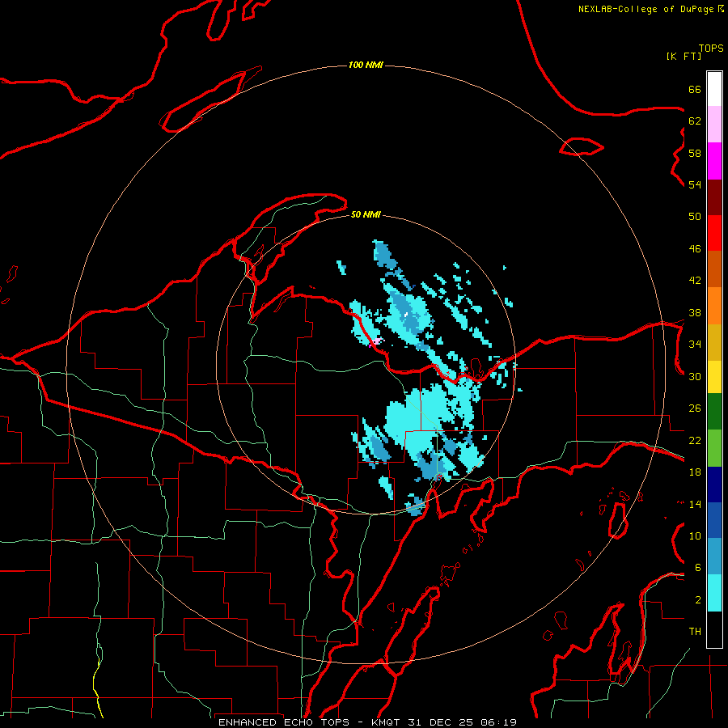The image size is (728, 728).
Task: Click the NEXLAB-College of DuPage credit text
Action: click(645, 9)
